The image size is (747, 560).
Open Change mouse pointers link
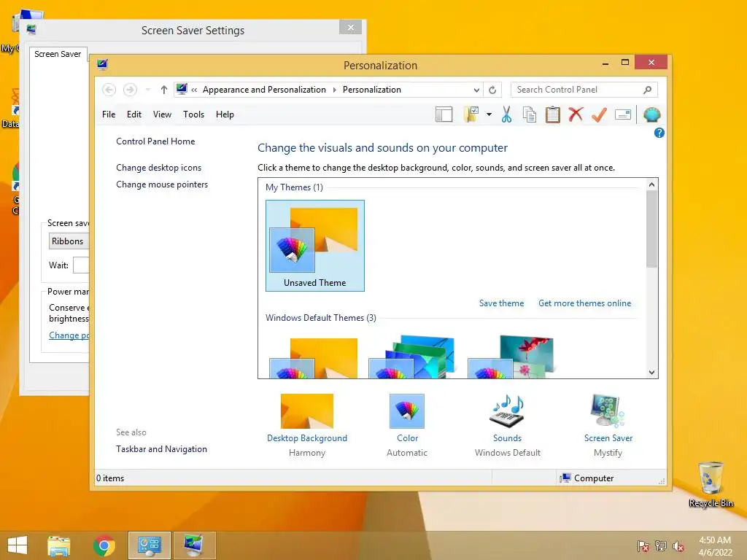tap(162, 184)
